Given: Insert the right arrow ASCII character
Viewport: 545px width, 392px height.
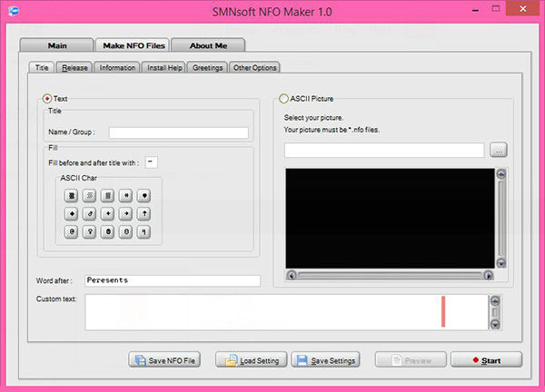Looking at the screenshot, I should (x=126, y=214).
